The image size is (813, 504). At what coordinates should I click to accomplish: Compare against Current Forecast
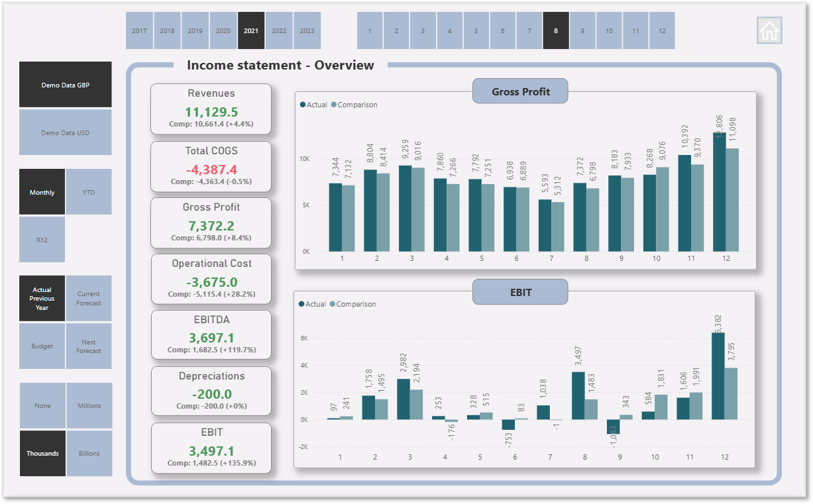point(89,299)
